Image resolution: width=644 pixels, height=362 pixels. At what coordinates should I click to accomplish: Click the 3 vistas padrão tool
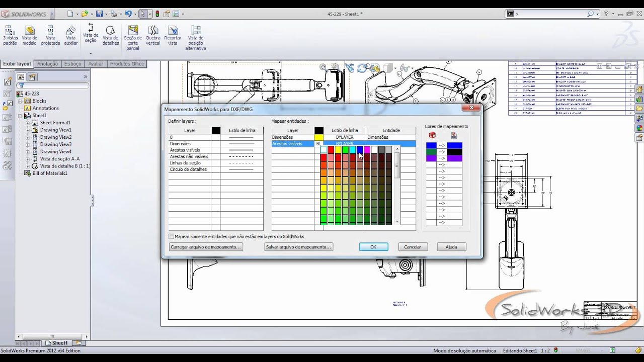[10, 35]
